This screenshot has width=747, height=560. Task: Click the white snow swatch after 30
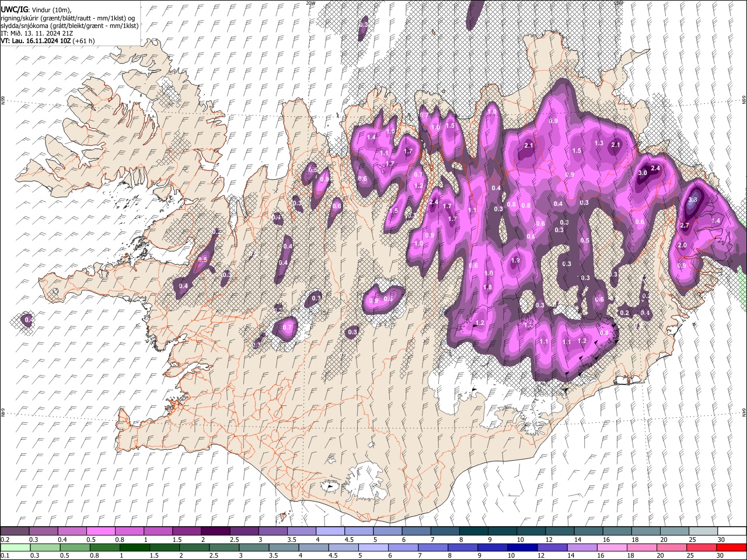tap(731, 531)
